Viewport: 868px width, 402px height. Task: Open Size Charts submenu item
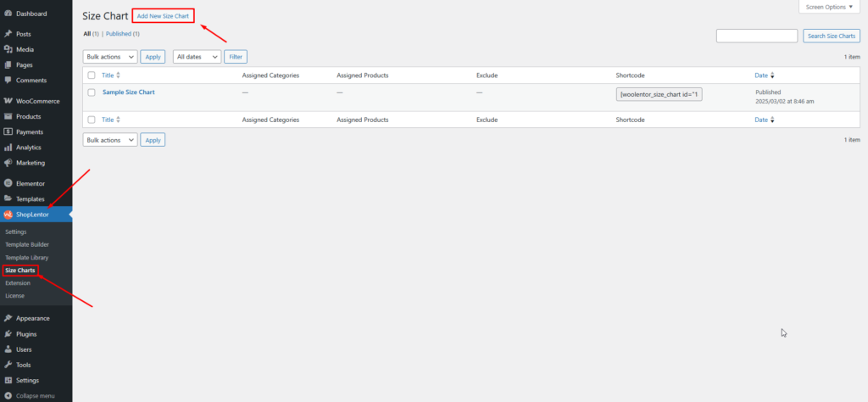(19, 271)
